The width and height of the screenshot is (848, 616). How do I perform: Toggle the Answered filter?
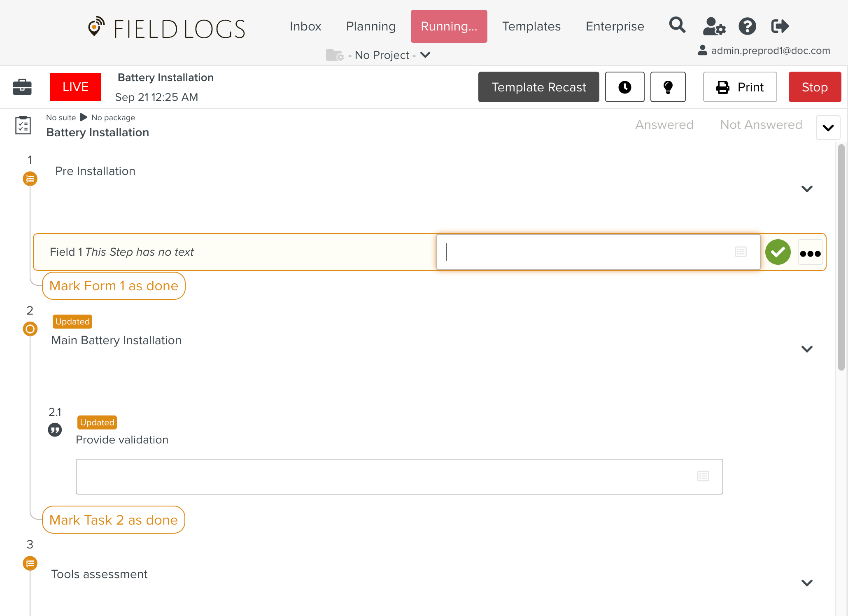click(664, 125)
